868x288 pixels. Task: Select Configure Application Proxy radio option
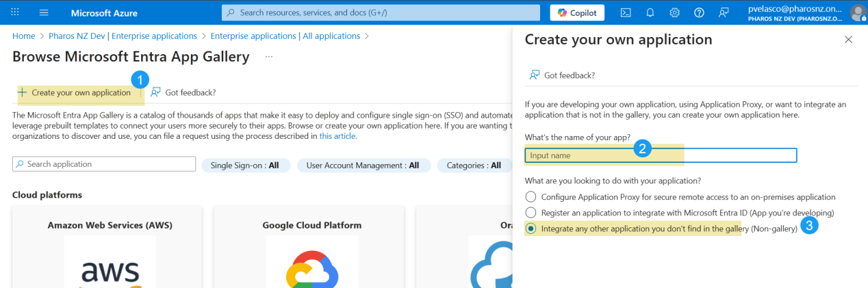coord(531,197)
